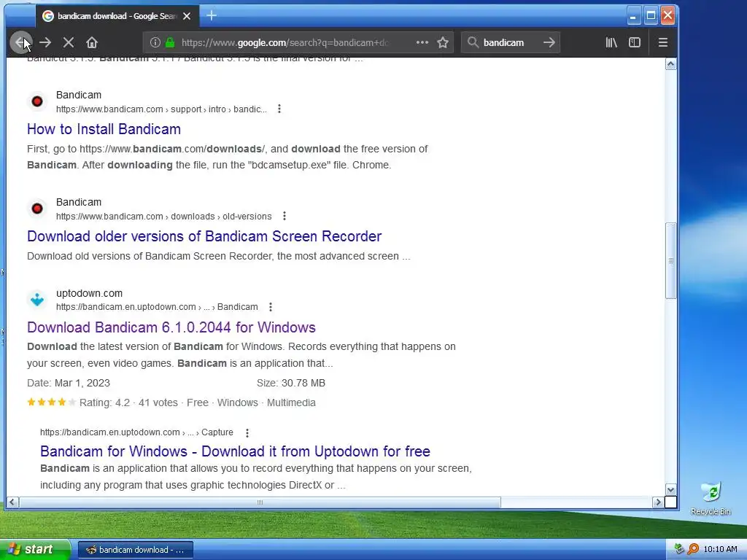The width and height of the screenshot is (747, 560).
Task: Open options dots beside uptodown Capture result
Action: 247,433
